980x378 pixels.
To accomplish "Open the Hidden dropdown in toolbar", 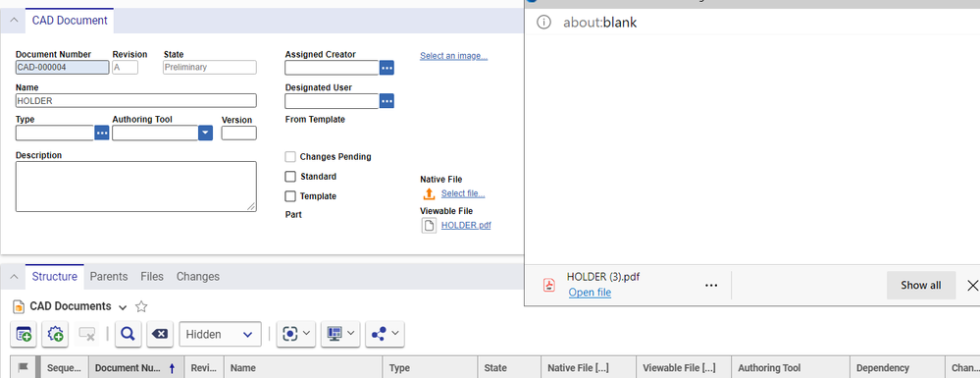I will pos(220,334).
